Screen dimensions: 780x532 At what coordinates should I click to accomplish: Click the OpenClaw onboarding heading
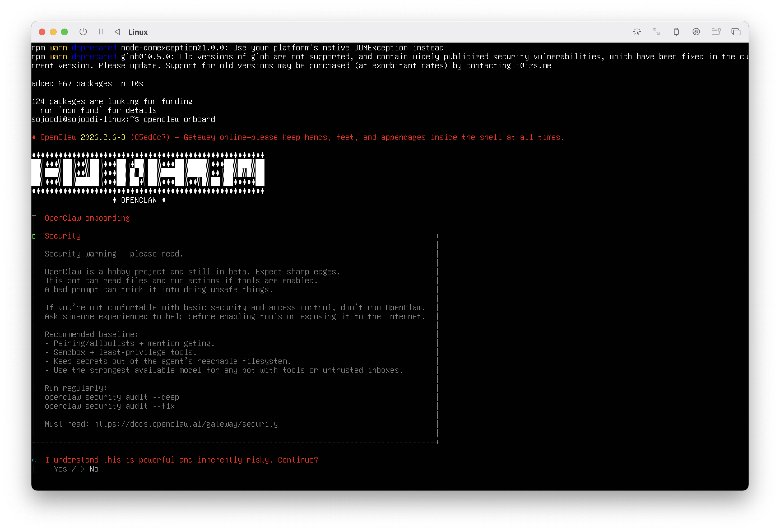point(87,218)
